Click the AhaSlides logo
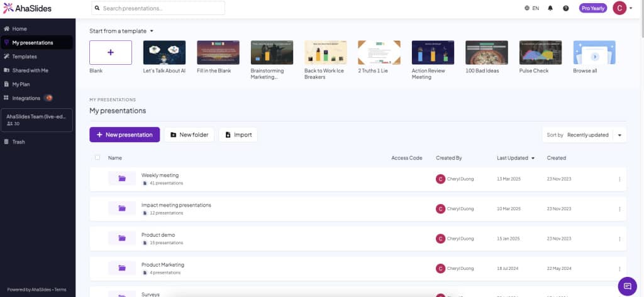644x297 pixels. click(x=27, y=8)
